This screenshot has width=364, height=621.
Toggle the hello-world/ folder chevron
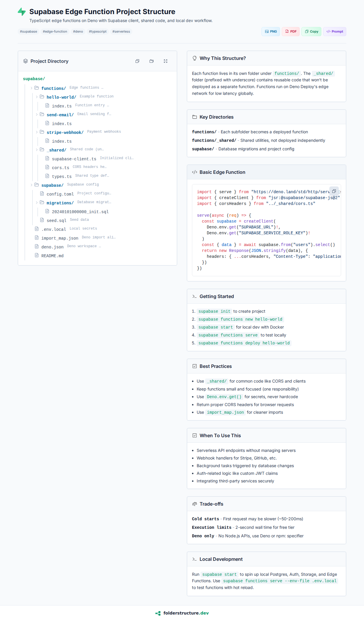tap(37, 97)
